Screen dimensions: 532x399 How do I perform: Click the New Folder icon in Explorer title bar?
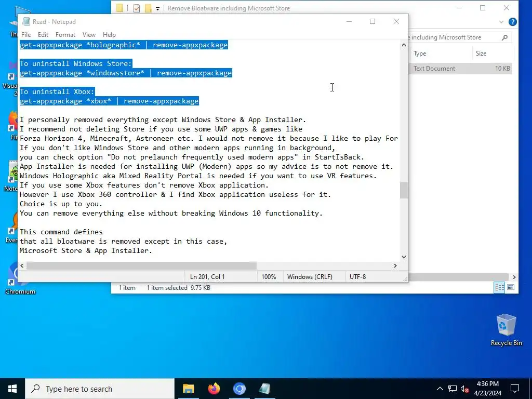click(x=148, y=8)
